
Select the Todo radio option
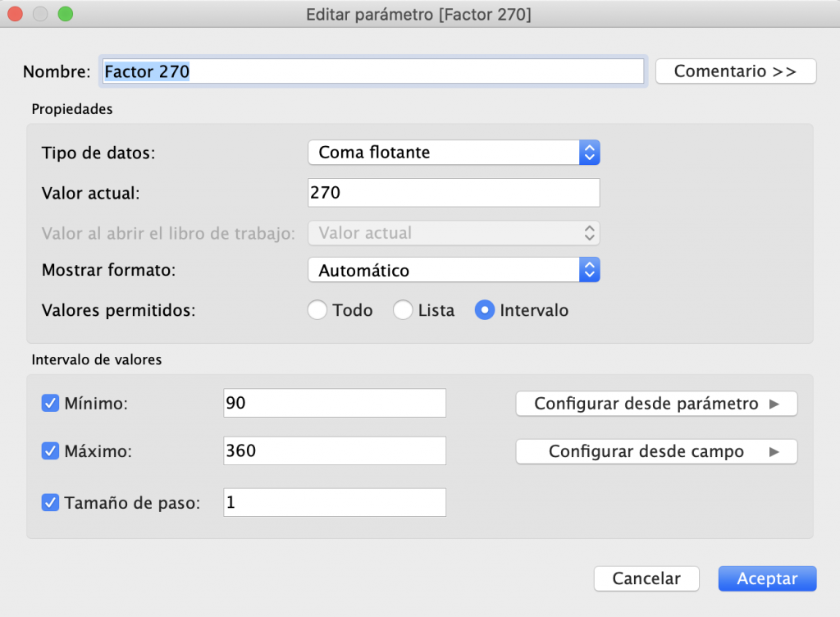(x=317, y=310)
